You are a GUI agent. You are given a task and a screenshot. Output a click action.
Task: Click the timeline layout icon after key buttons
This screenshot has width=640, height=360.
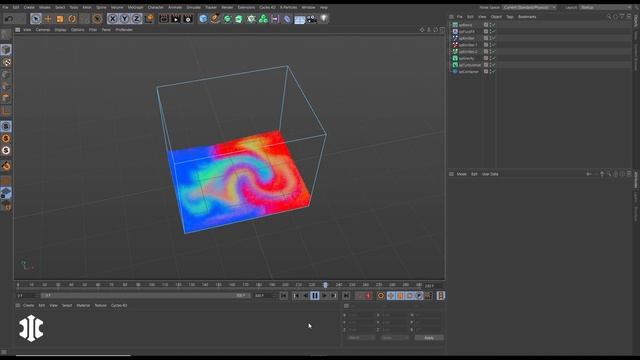point(441,296)
